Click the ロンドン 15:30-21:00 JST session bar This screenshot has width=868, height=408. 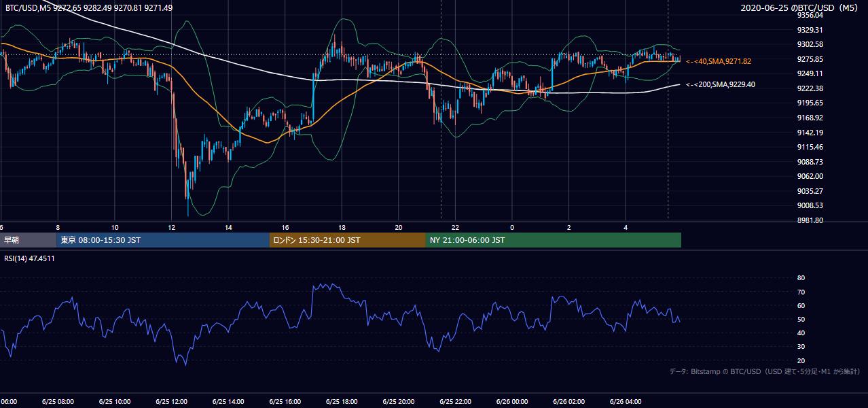click(x=348, y=240)
